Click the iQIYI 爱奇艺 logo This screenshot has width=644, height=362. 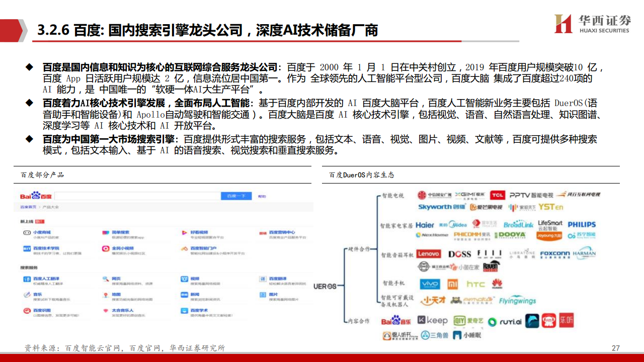pos(468,321)
